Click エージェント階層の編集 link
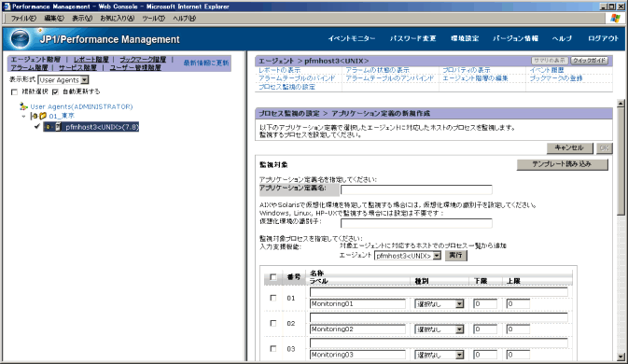Image resolution: width=628 pixels, height=364 pixels. pyautogui.click(x=475, y=78)
